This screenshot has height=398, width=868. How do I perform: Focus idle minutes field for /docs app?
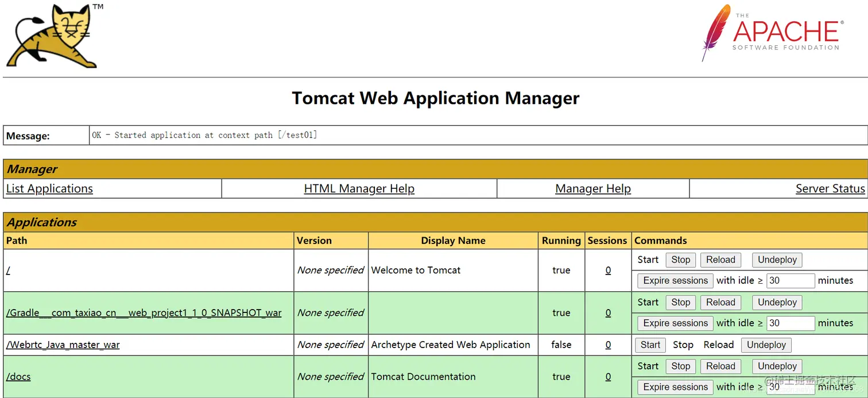click(x=790, y=387)
